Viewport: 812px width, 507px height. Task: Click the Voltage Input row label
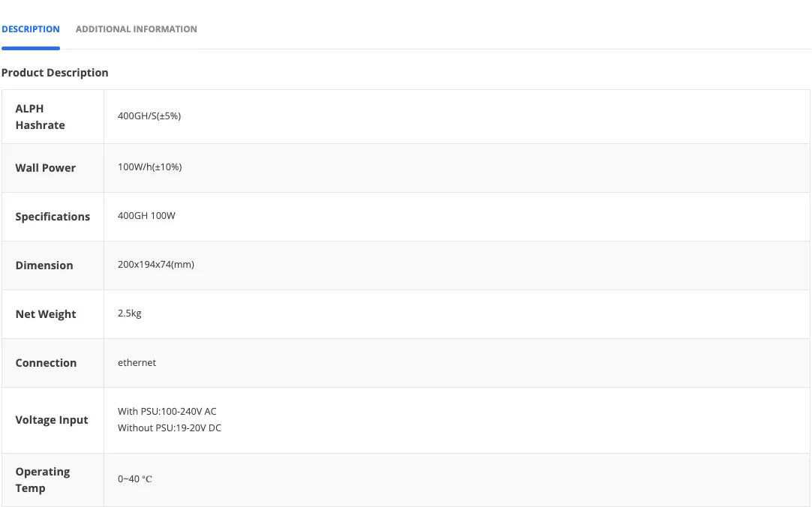click(x=52, y=420)
